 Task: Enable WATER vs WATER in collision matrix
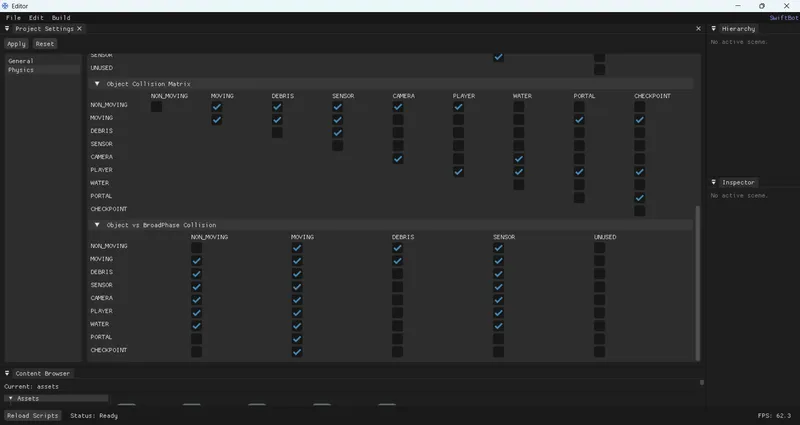pyautogui.click(x=519, y=185)
